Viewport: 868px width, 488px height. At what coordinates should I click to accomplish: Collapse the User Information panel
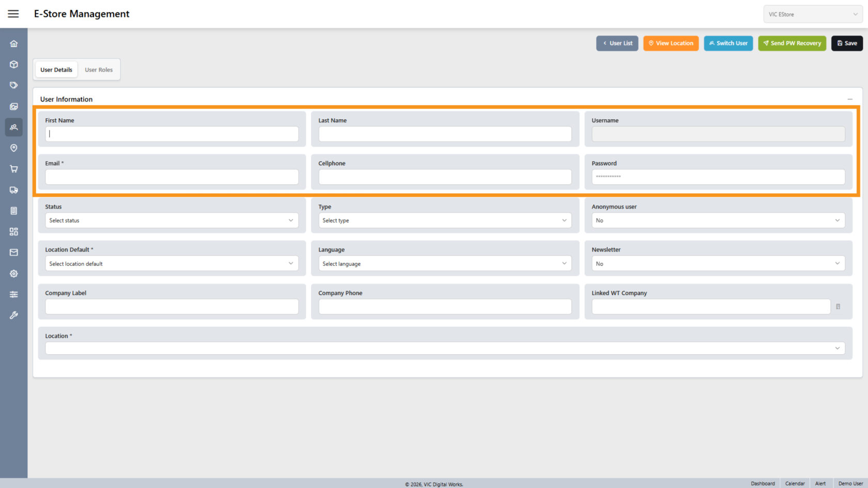click(x=850, y=99)
